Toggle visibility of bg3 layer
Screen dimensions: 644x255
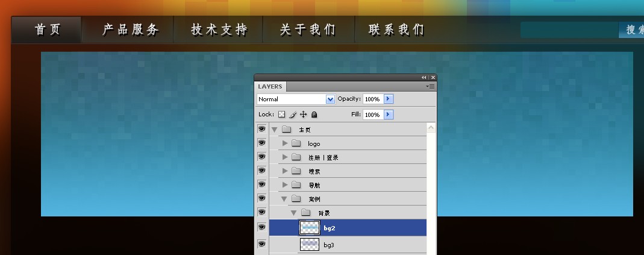[261, 244]
